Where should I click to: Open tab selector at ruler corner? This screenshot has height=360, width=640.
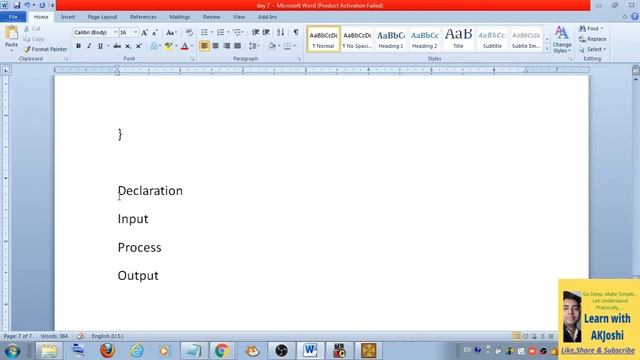point(6,70)
